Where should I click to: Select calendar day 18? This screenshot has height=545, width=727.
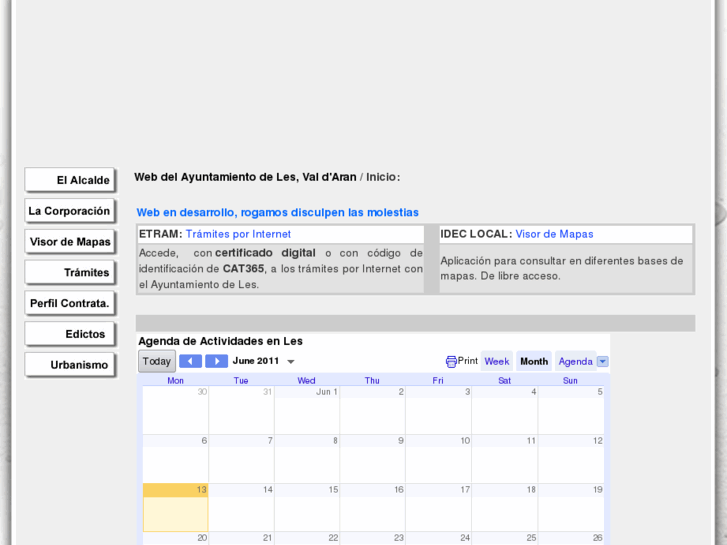pos(505,507)
